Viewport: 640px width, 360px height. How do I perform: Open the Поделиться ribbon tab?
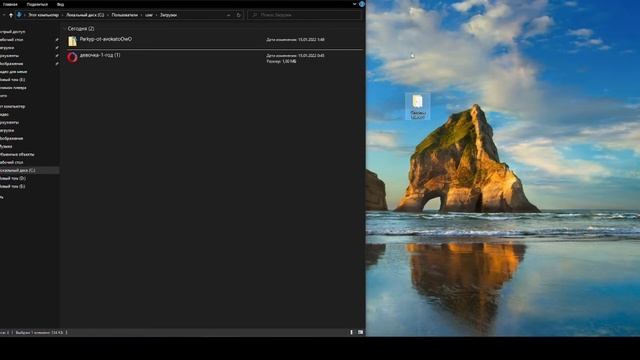pos(37,4)
